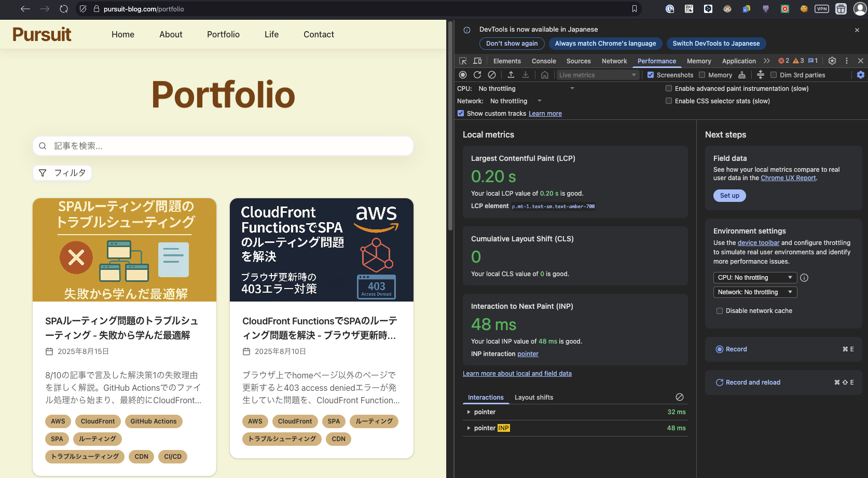The image size is (868, 478).
Task: Open CPU throttling select under Environment settings
Action: click(755, 278)
